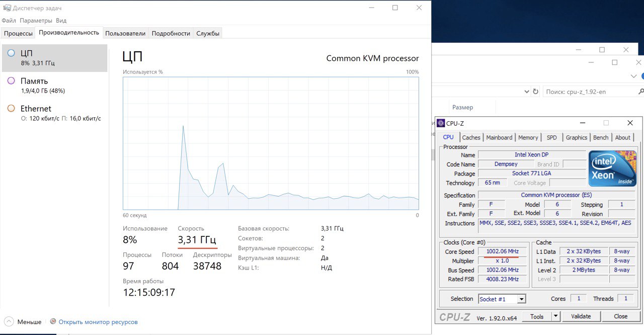Click the Rated FSB value 4008.23 MHz

[x=502, y=279]
